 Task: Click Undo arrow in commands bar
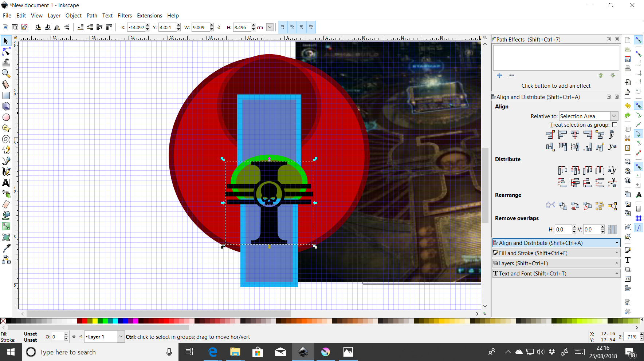click(628, 106)
